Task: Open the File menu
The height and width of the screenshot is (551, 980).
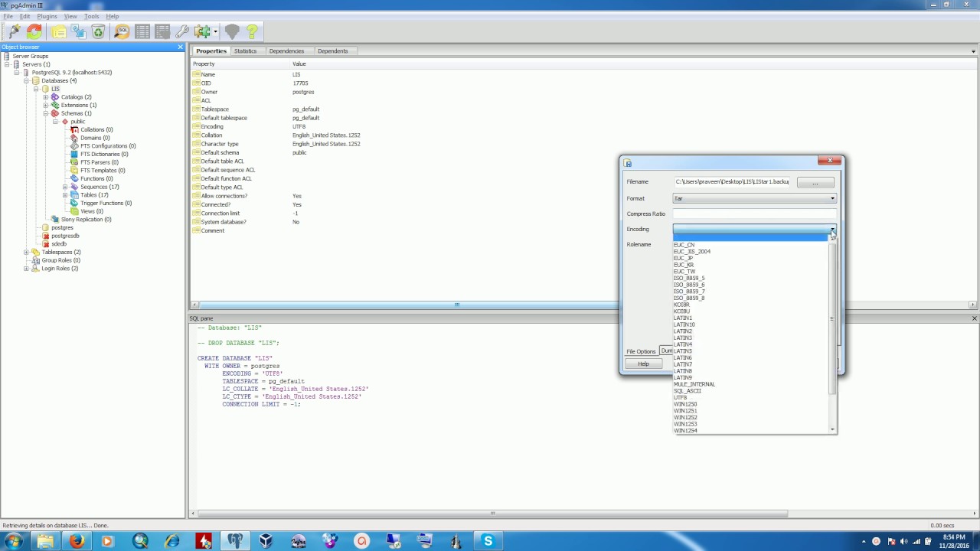Action: 8,16
